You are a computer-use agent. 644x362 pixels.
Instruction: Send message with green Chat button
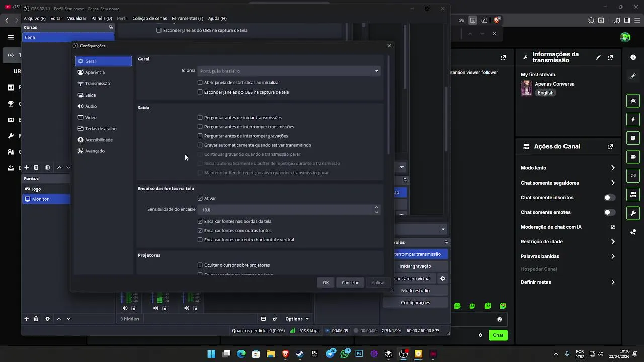tap(498, 335)
